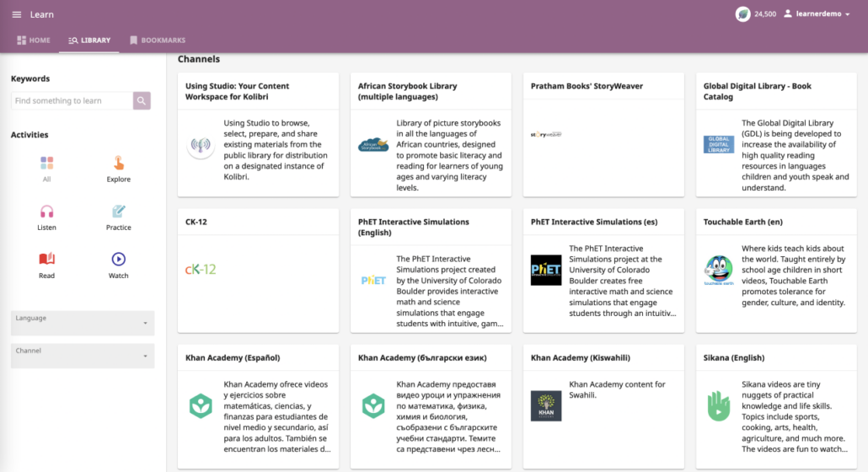
Task: Open Pratham Books' StoryWeaver title
Action: point(587,86)
